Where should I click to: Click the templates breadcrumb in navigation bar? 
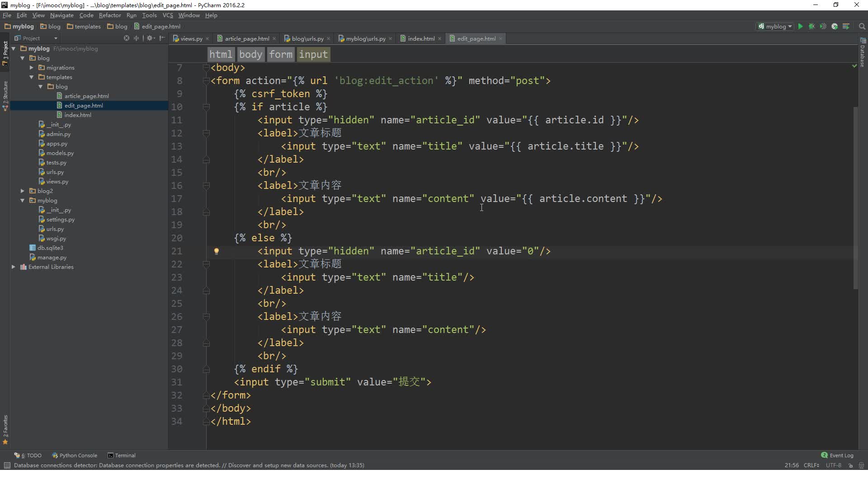tap(84, 27)
